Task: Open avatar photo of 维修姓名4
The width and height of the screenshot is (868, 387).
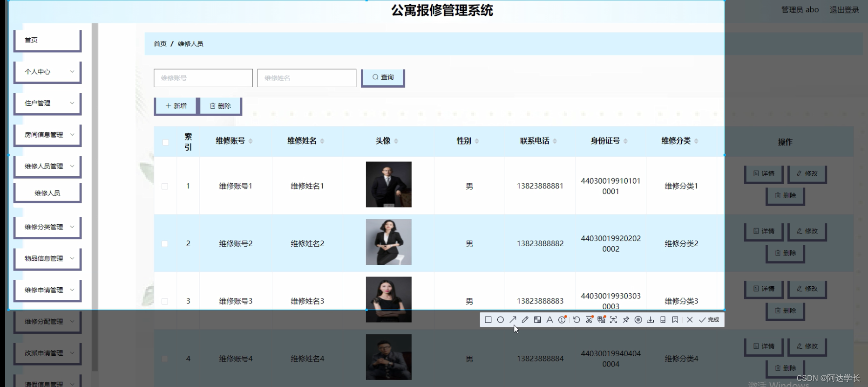Action: pyautogui.click(x=388, y=357)
